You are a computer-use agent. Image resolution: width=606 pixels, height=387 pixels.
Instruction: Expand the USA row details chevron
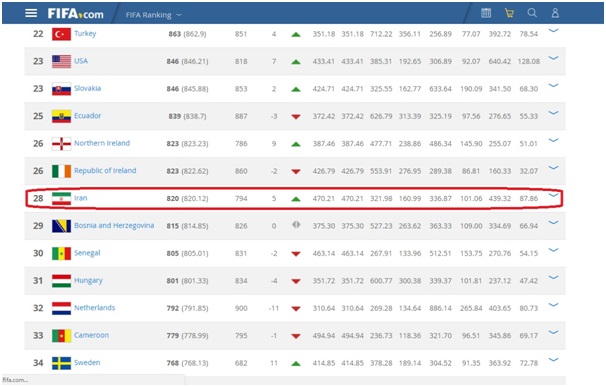[554, 58]
